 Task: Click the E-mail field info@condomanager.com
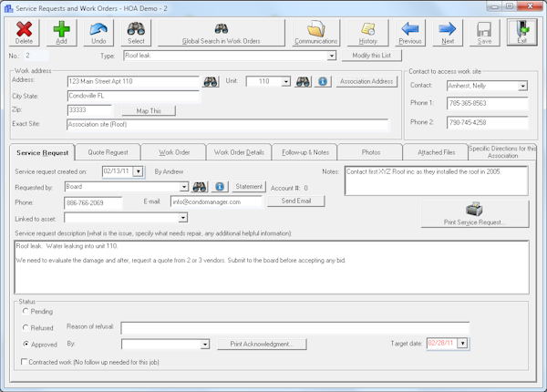click(x=216, y=201)
